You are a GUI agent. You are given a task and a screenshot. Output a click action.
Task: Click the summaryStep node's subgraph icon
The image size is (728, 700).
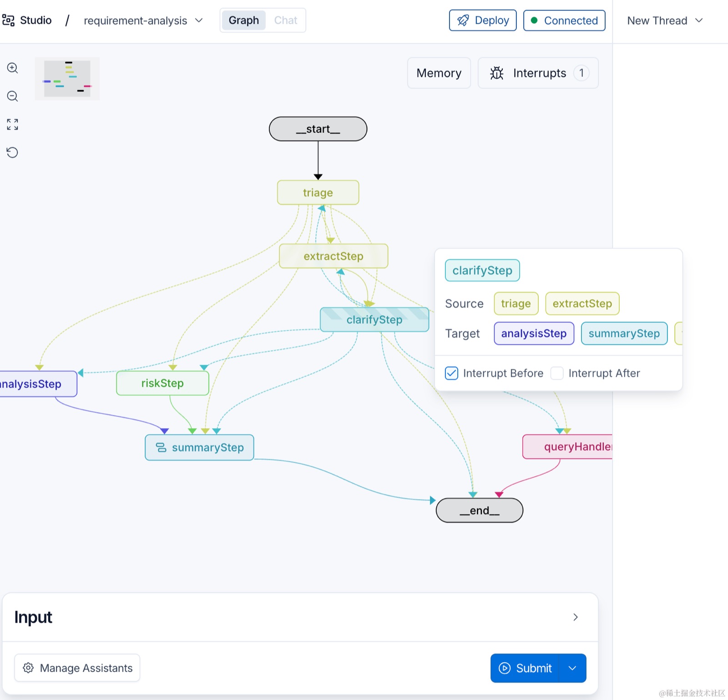(x=161, y=448)
